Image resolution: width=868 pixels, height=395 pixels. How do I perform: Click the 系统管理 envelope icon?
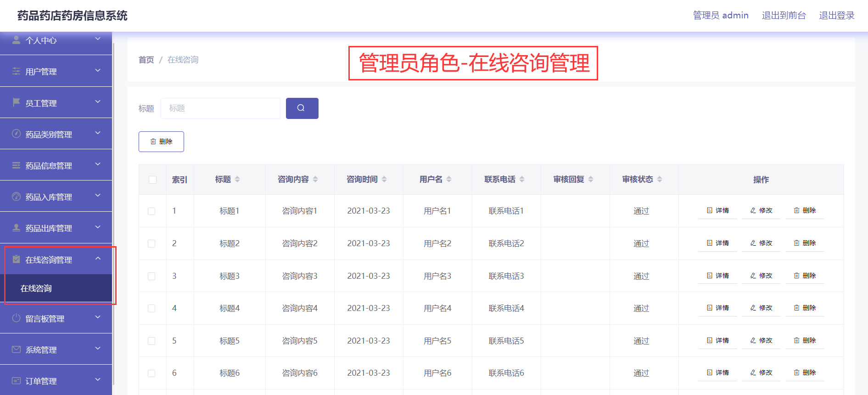click(x=16, y=349)
